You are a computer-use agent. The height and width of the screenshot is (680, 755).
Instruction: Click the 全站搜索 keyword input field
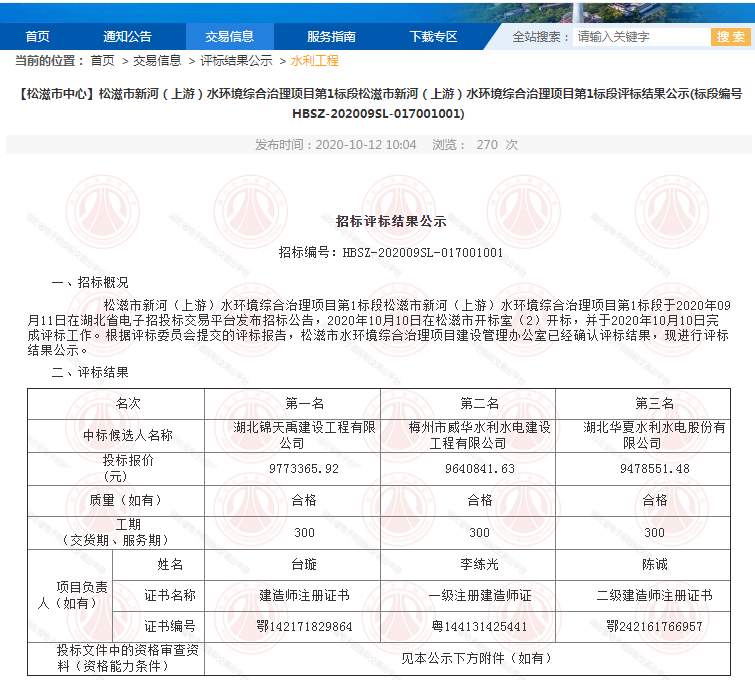click(640, 37)
